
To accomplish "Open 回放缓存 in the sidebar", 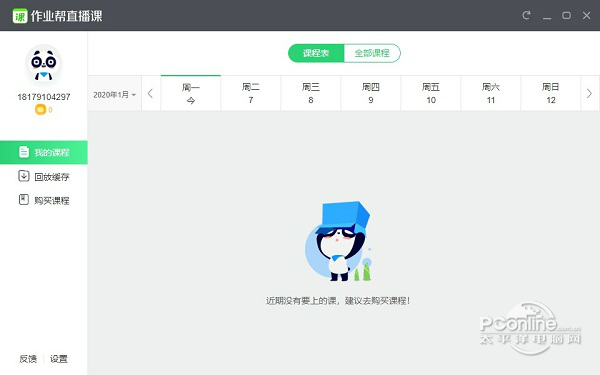I will [x=44, y=176].
